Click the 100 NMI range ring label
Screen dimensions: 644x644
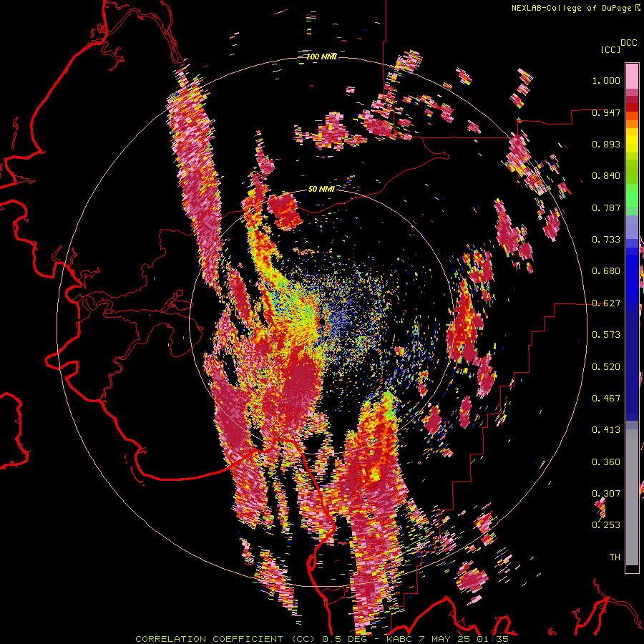(x=321, y=57)
